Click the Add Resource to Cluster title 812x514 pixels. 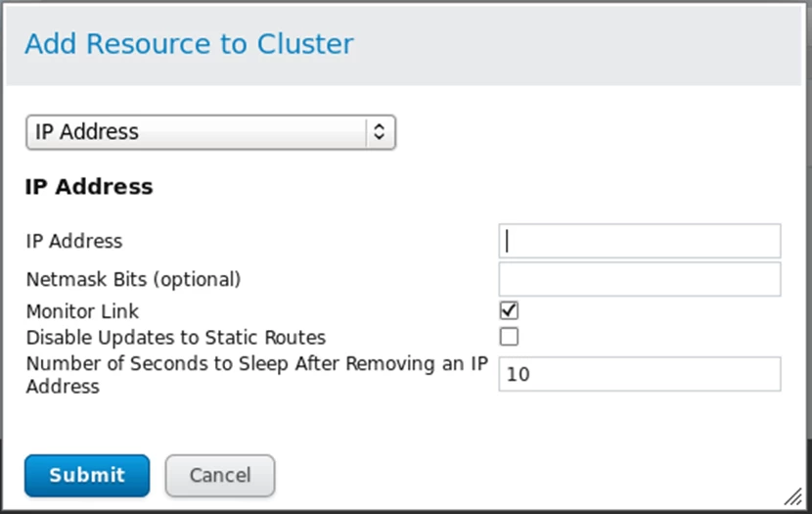click(x=189, y=43)
